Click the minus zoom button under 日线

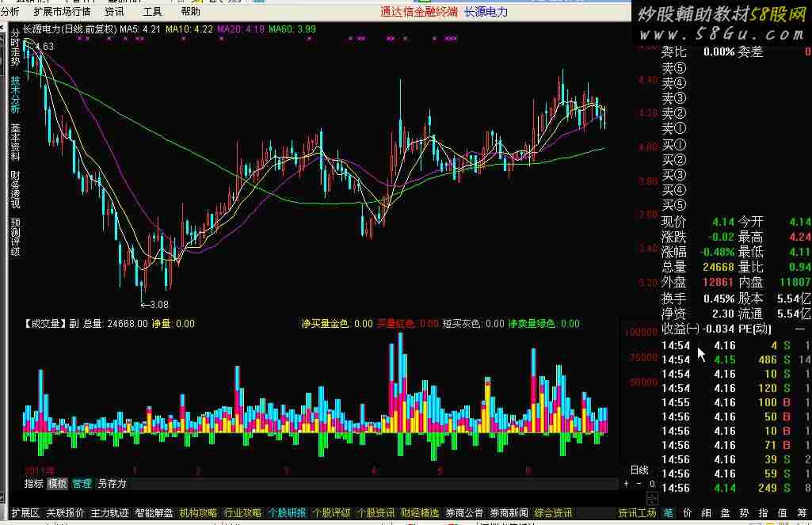pyautogui.click(x=639, y=484)
